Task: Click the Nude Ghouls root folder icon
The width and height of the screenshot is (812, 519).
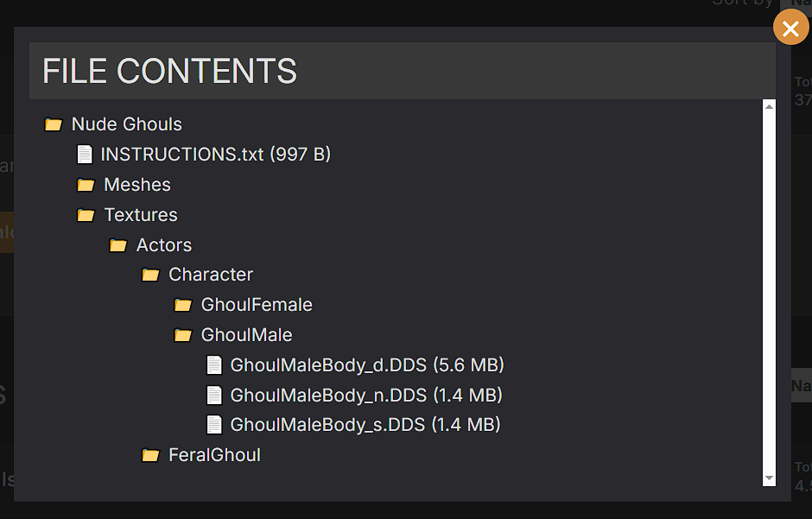Action: (54, 124)
